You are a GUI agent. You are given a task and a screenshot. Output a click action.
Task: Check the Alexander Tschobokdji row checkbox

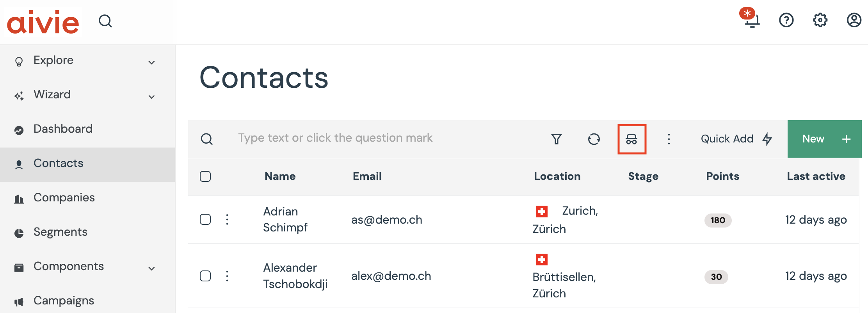click(x=205, y=276)
